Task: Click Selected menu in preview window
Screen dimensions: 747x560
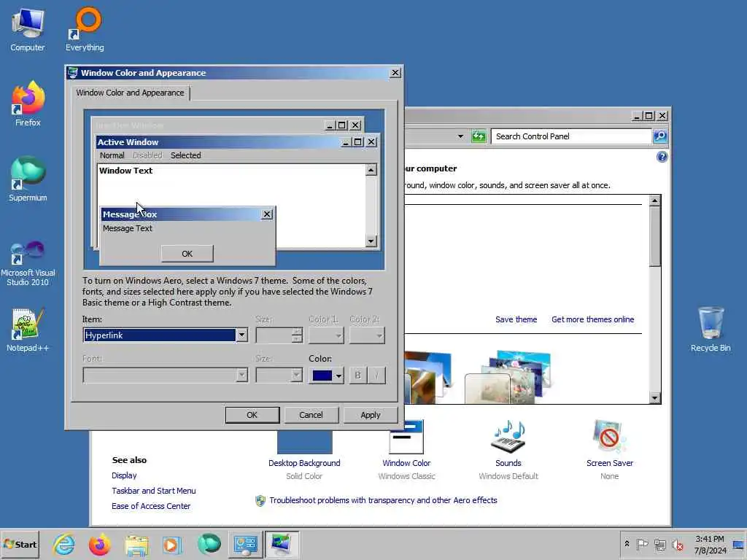Action: click(x=186, y=155)
